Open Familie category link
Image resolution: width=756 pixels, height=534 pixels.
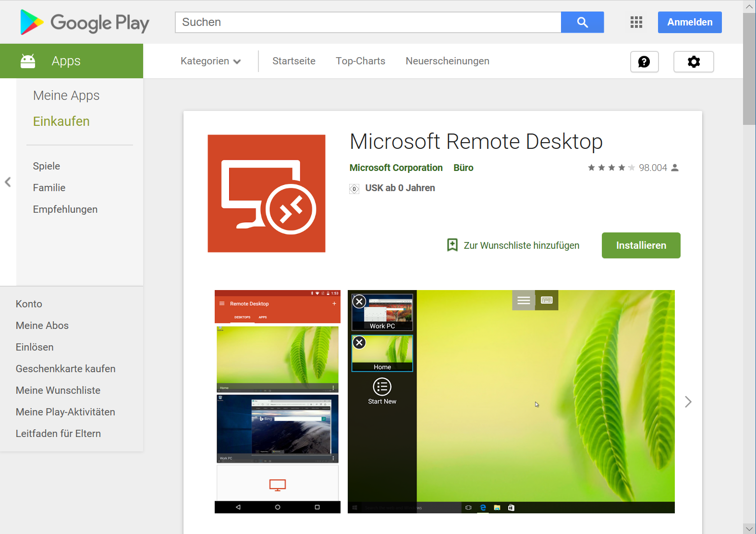tap(49, 188)
